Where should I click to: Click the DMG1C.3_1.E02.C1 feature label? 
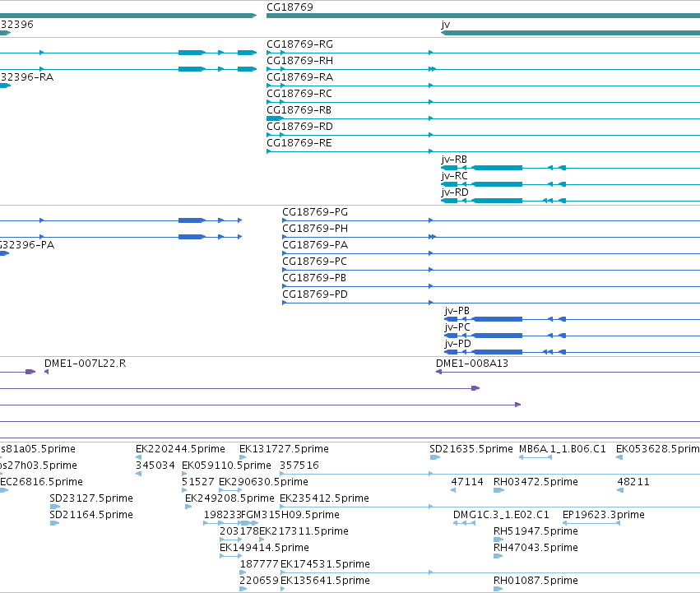pyautogui.click(x=501, y=515)
